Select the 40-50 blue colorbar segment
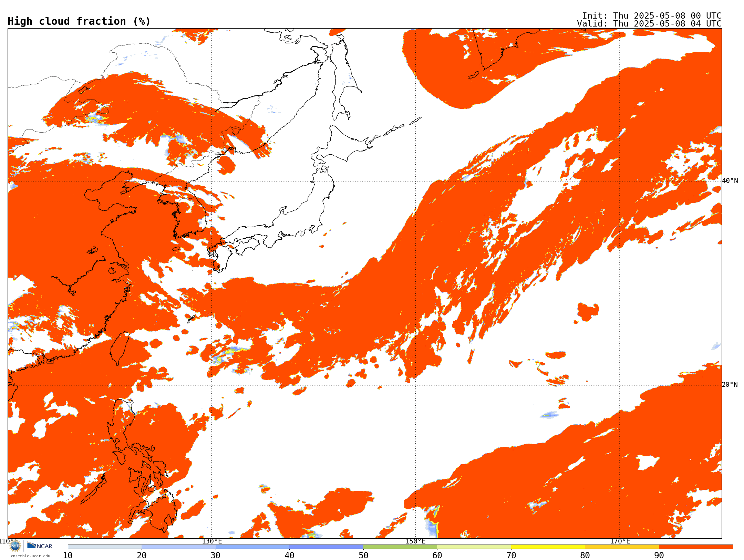Viewport: 744px width, 560px height. point(326,547)
